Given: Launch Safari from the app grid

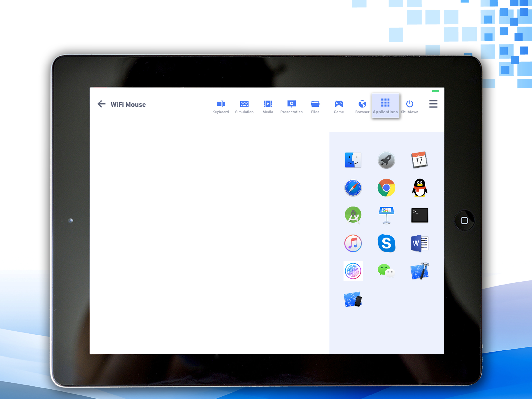Looking at the screenshot, I should [x=353, y=188].
